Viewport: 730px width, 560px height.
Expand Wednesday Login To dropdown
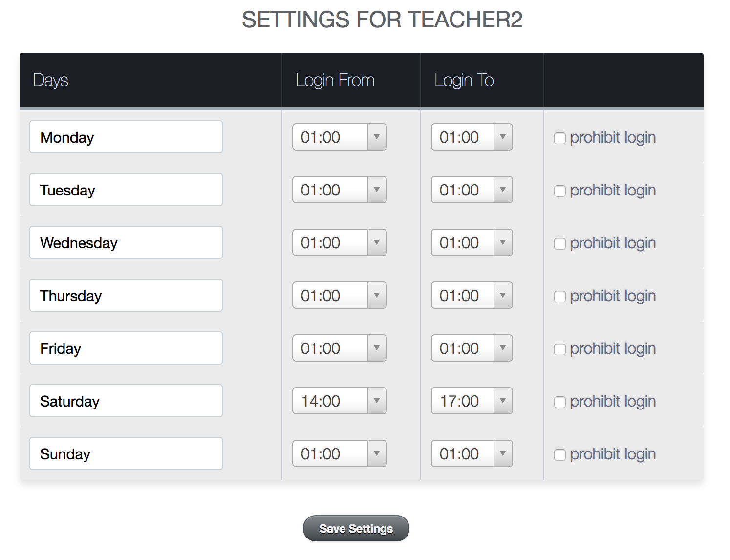pos(472,243)
